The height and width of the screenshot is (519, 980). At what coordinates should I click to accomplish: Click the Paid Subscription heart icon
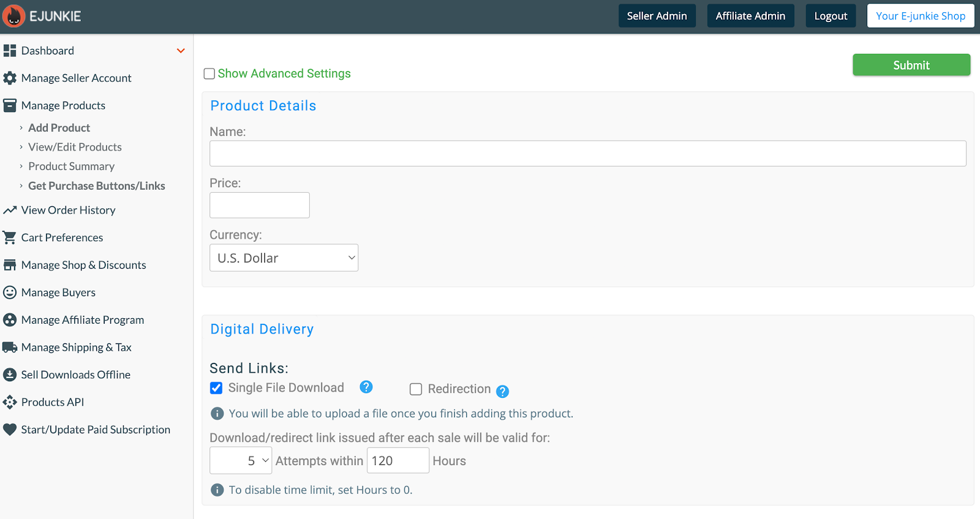[x=10, y=430]
